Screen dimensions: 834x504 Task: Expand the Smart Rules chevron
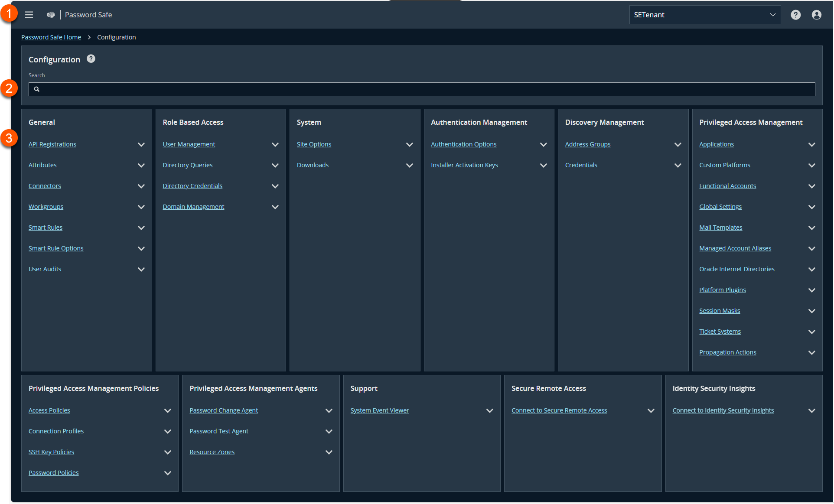point(141,228)
